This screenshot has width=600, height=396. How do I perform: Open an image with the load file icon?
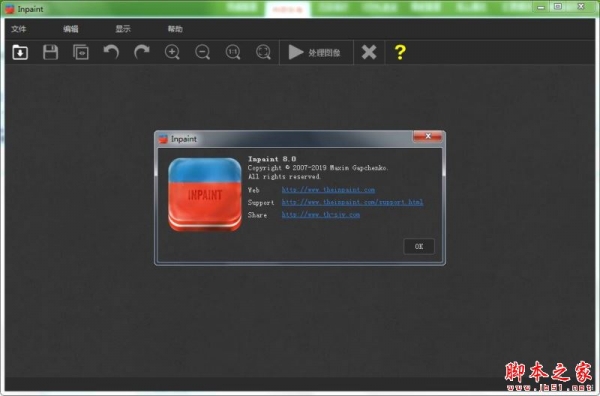[x=20, y=52]
